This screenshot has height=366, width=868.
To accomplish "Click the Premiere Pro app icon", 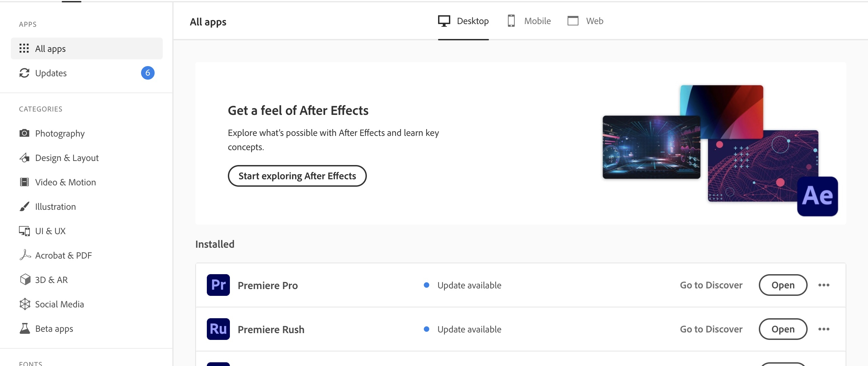I will [218, 285].
